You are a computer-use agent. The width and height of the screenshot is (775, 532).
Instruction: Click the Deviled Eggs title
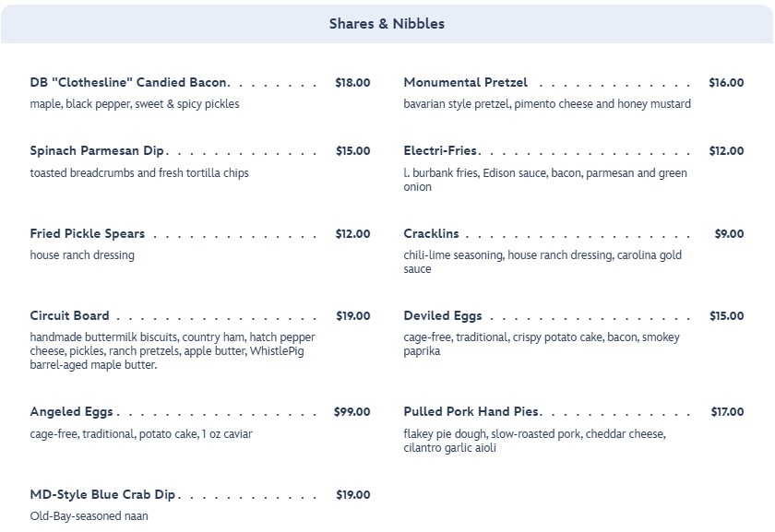pyautogui.click(x=443, y=316)
